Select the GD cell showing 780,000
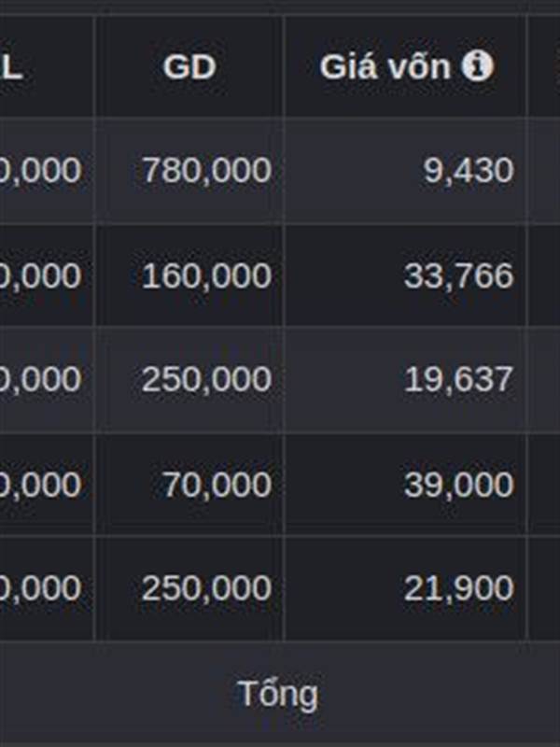Image resolution: width=560 pixels, height=747 pixels. pos(189,170)
